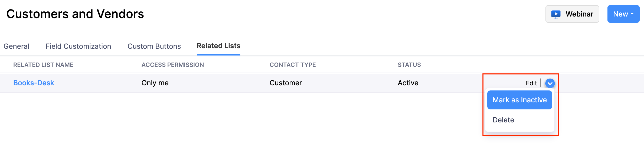Click the Customers and Vendors page title

coord(75,14)
